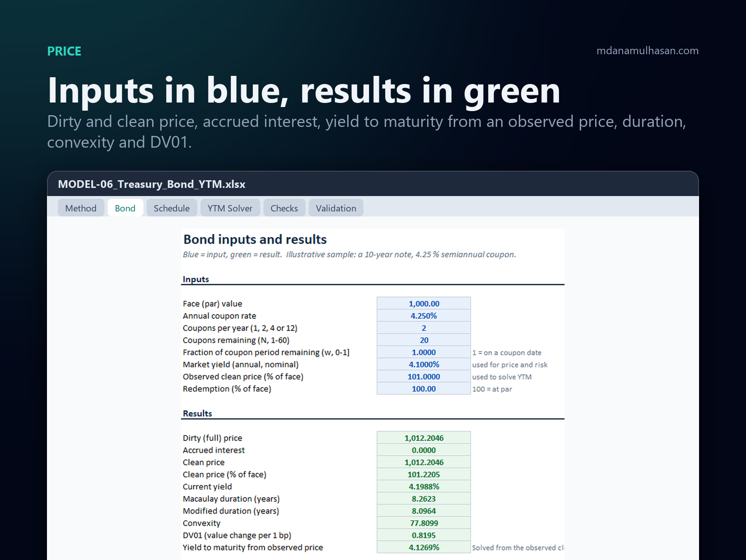Click the Coupons remaining cell showing 20

tap(424, 340)
